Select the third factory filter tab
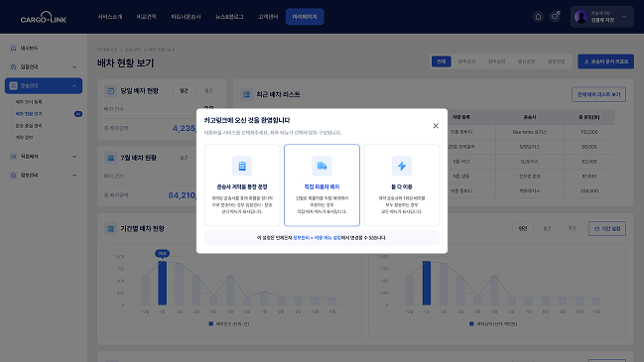Screen dimensions: 644x362 click(x=496, y=61)
